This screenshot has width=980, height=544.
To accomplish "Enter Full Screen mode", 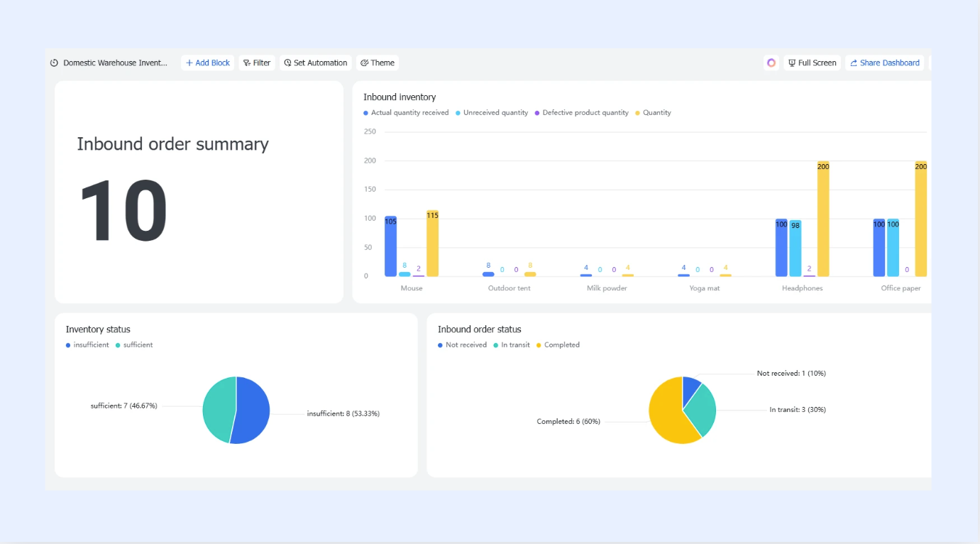I will [x=813, y=63].
